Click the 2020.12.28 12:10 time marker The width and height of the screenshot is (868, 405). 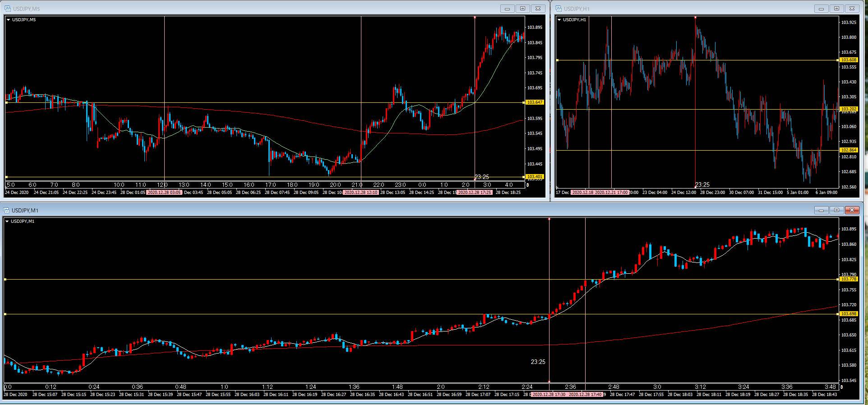coord(361,193)
